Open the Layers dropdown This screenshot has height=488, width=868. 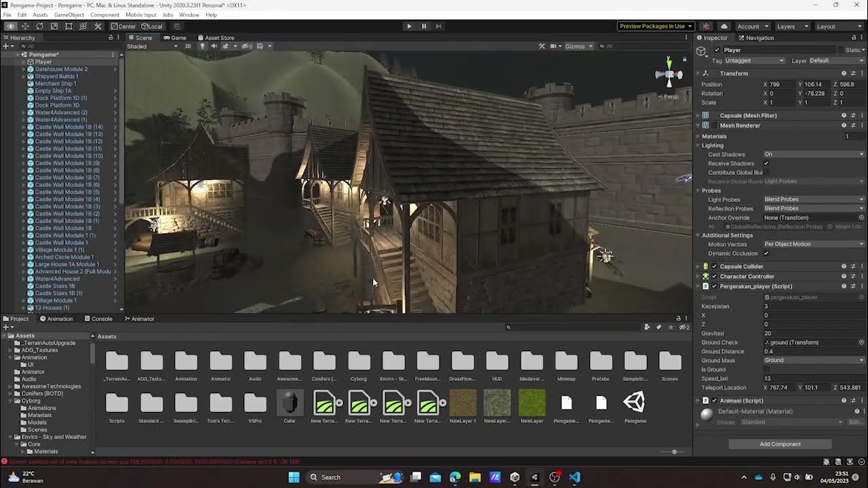point(791,26)
